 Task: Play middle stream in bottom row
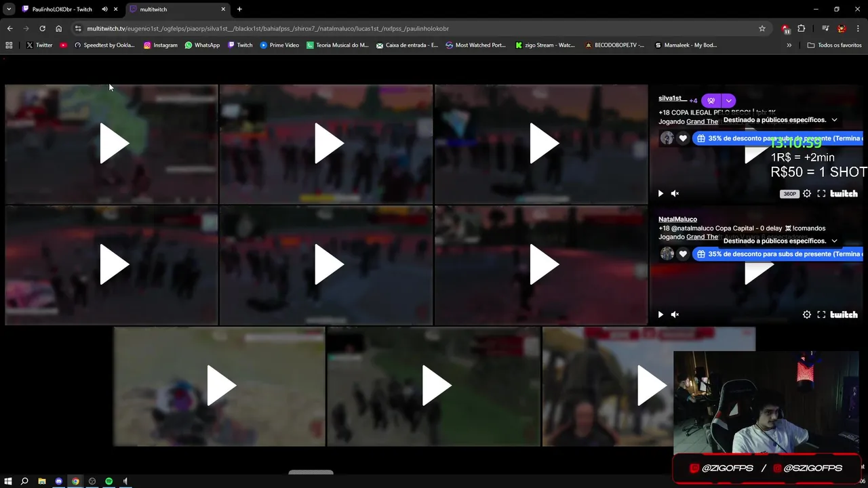point(435,386)
